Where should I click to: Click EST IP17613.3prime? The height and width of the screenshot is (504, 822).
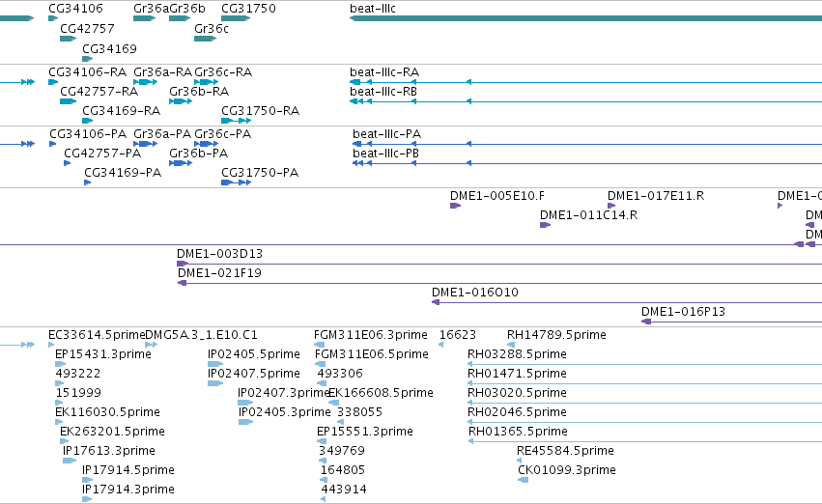tap(70, 462)
